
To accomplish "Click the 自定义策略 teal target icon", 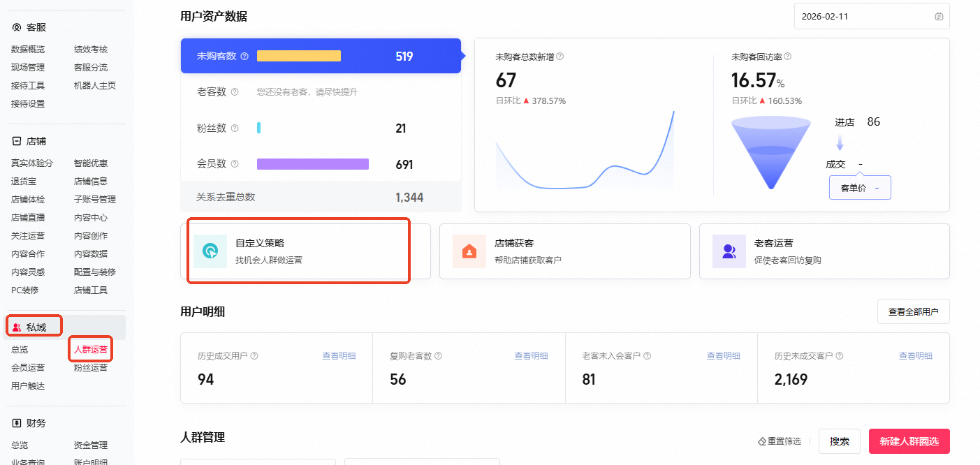I will point(210,251).
